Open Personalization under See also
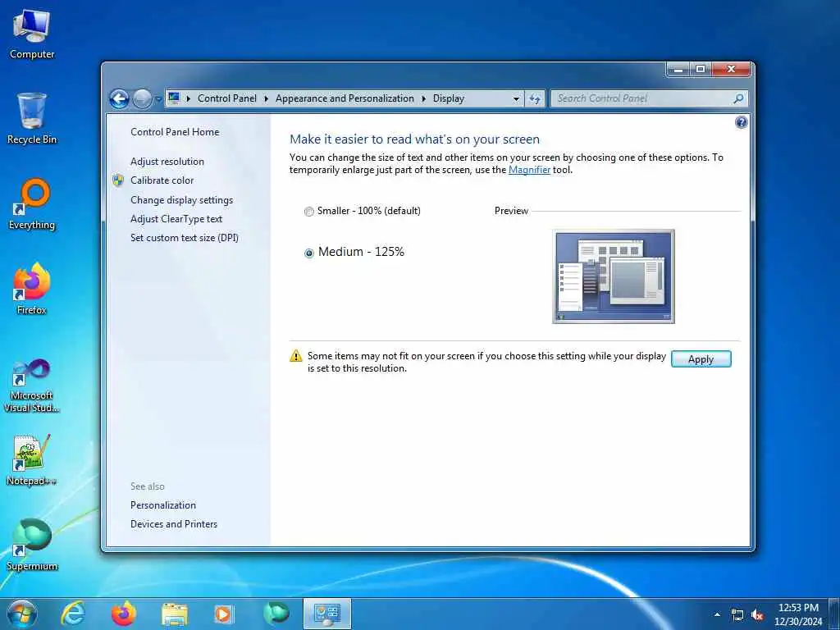Image resolution: width=840 pixels, height=630 pixels. point(163,505)
